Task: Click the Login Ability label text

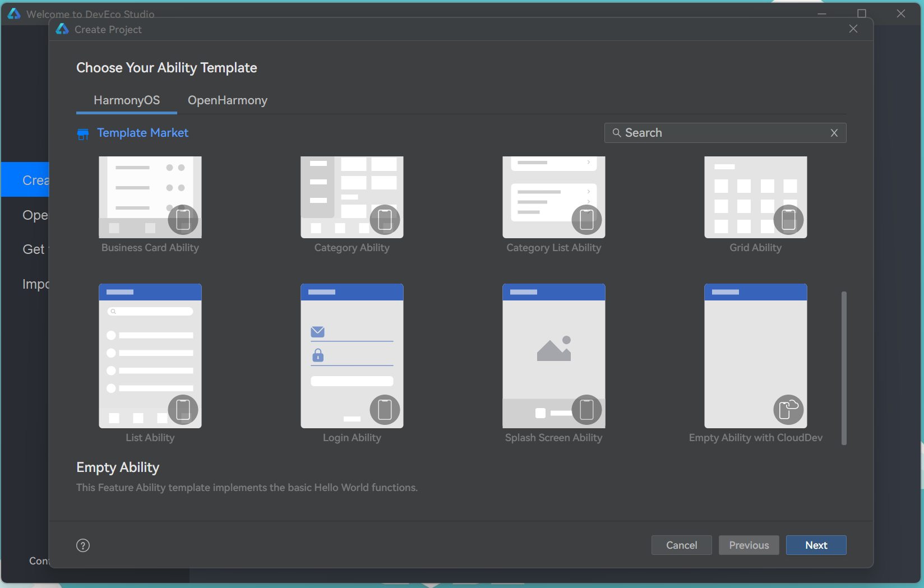Action: (x=352, y=438)
